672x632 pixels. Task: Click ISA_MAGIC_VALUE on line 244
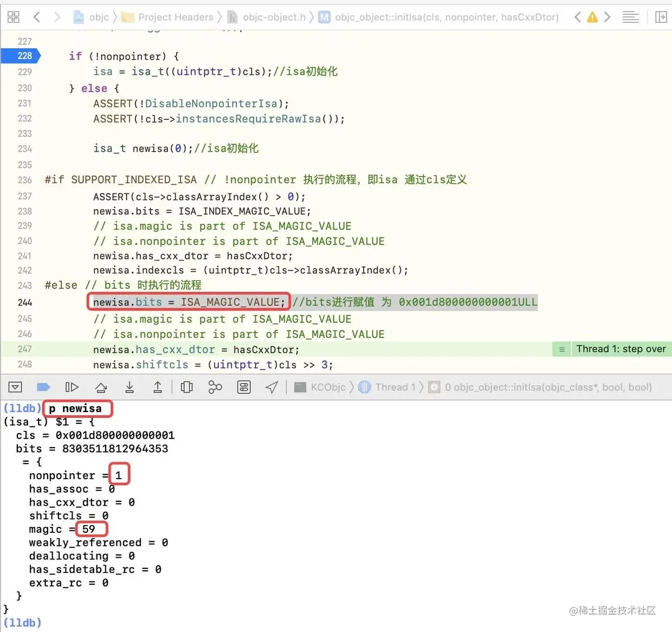230,302
